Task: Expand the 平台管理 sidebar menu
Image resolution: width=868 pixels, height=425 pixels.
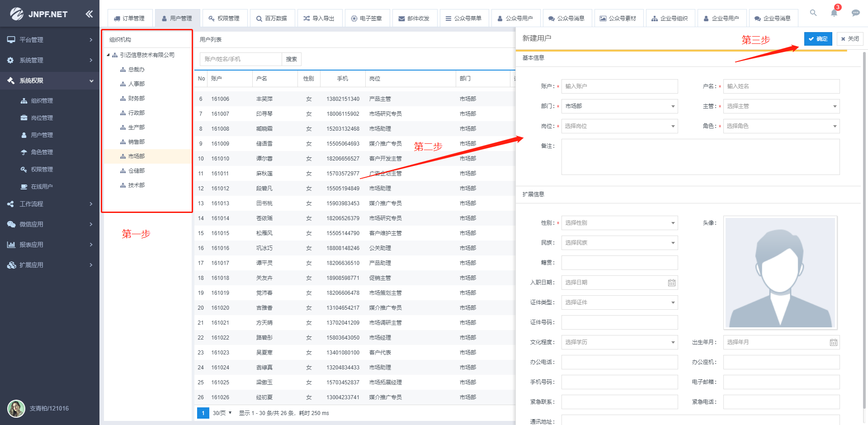Action: pos(50,40)
